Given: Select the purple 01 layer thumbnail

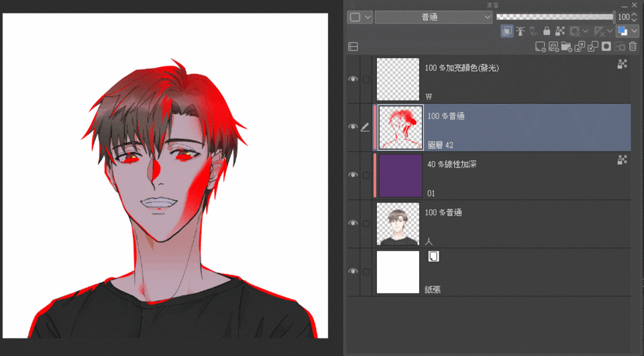Looking at the screenshot, I should pos(400,176).
